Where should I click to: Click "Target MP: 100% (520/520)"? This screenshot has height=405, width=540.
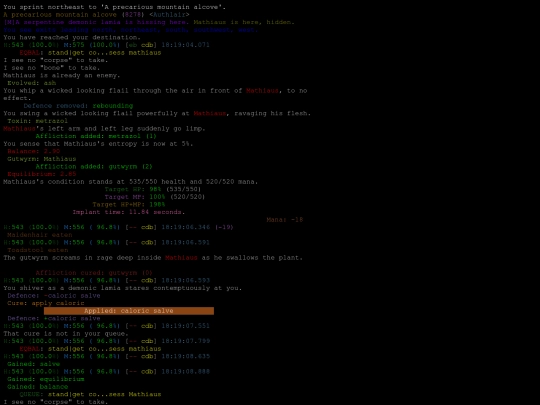click(155, 197)
